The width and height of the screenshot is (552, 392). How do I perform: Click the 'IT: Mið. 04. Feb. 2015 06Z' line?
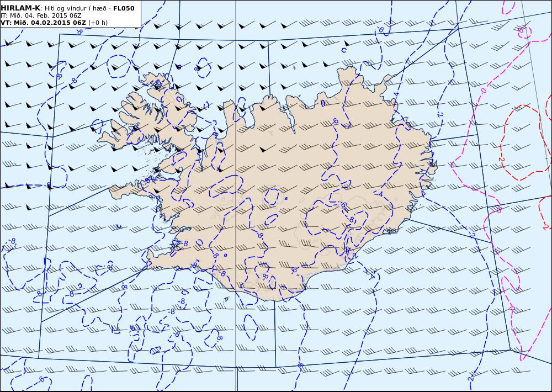point(41,15)
